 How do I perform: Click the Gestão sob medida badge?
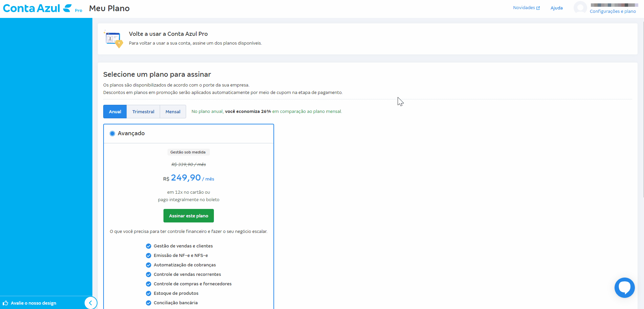coord(188,152)
